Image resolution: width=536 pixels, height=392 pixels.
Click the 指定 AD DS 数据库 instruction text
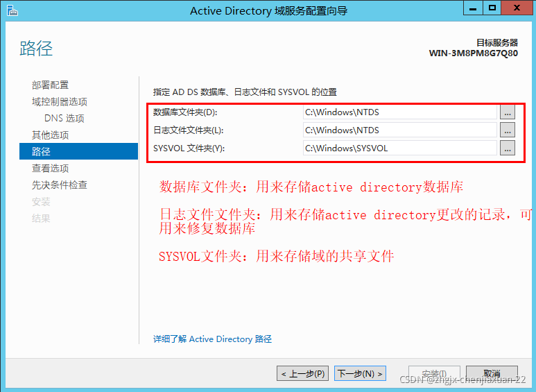pos(245,92)
